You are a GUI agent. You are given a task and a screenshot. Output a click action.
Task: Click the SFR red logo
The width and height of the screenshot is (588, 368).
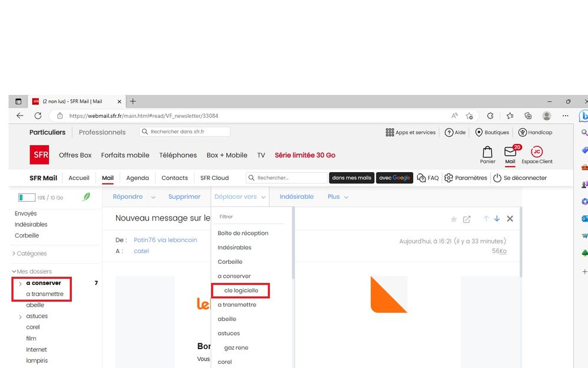tap(39, 155)
